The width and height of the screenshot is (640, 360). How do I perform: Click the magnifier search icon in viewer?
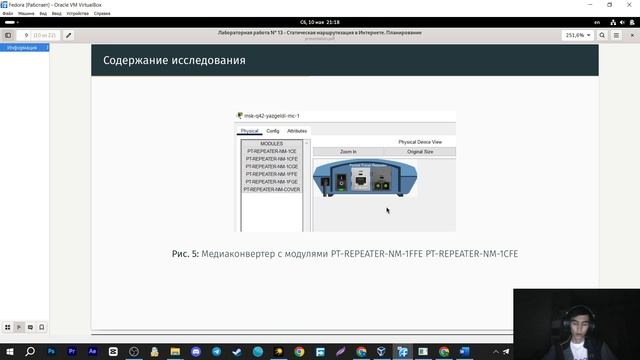pyautogui.click(x=602, y=36)
